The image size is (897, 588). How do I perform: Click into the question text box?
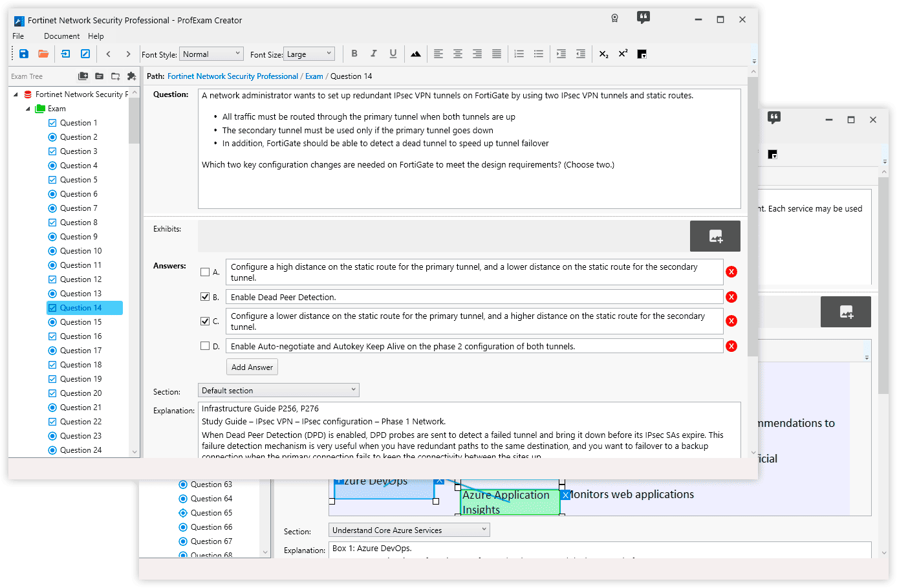click(x=470, y=149)
